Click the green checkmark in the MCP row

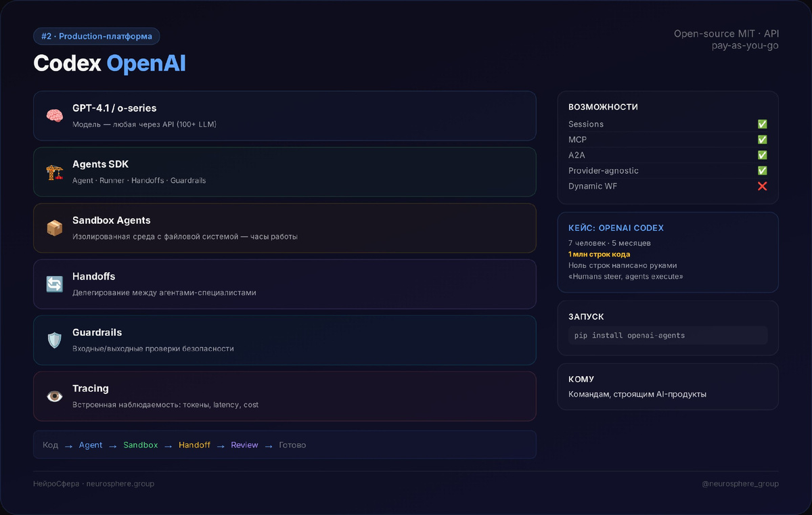[762, 139]
